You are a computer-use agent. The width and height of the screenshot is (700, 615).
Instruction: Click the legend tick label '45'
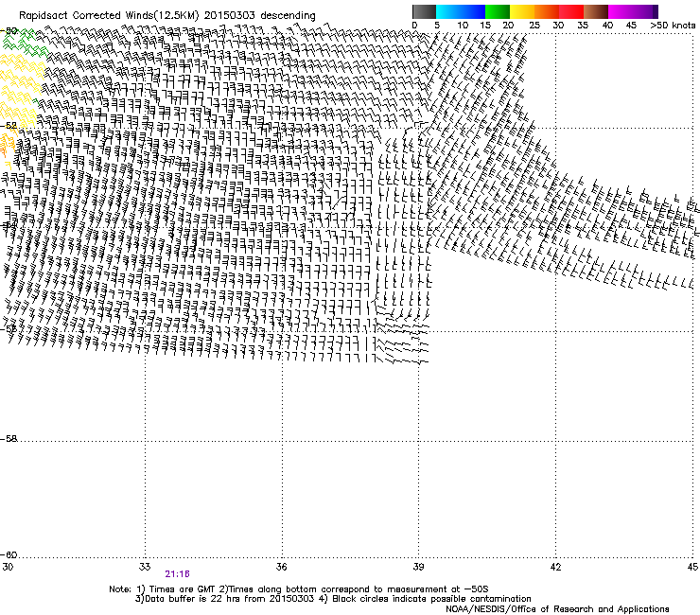(x=631, y=26)
